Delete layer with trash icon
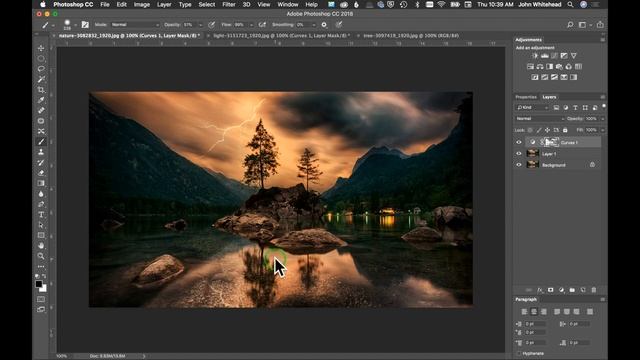Screen dimensions: 640x360 [594, 290]
